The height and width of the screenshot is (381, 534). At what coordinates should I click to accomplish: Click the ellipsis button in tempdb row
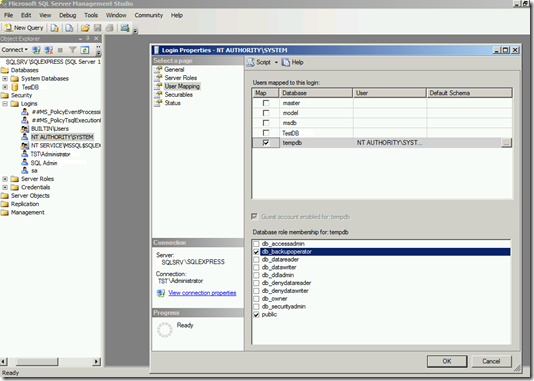[506, 143]
